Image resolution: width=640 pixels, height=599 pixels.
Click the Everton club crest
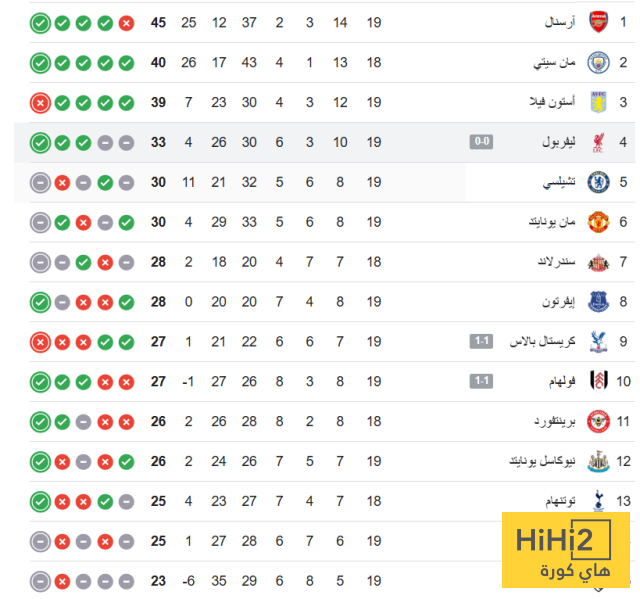598,302
